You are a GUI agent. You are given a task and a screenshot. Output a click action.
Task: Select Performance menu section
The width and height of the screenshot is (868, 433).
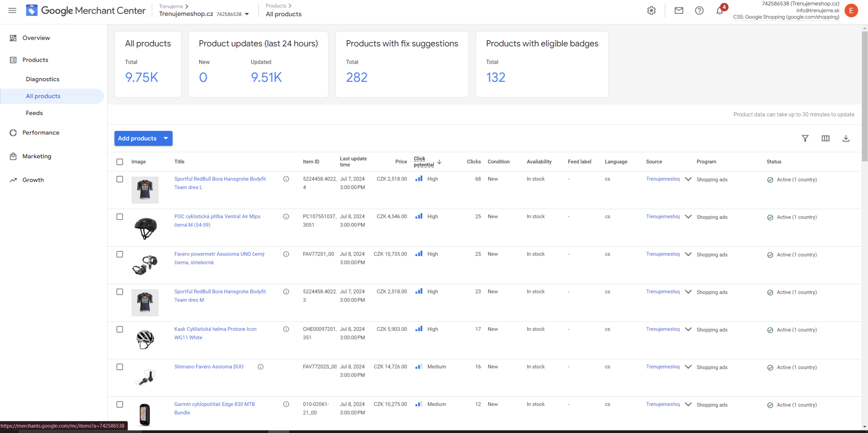pyautogui.click(x=40, y=133)
